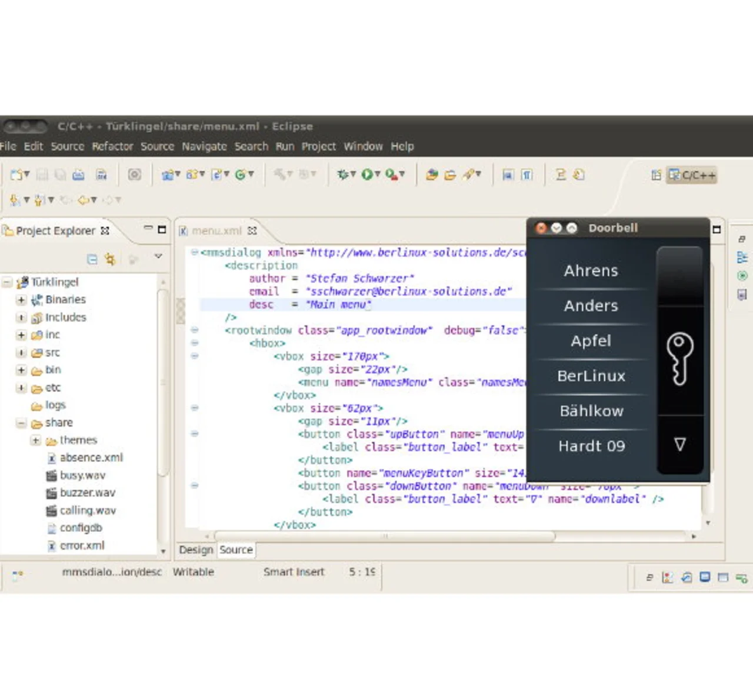Viewport: 753px width, 700px height.
Task: Open Project Explorer view menu dropdown
Action: coord(158,256)
